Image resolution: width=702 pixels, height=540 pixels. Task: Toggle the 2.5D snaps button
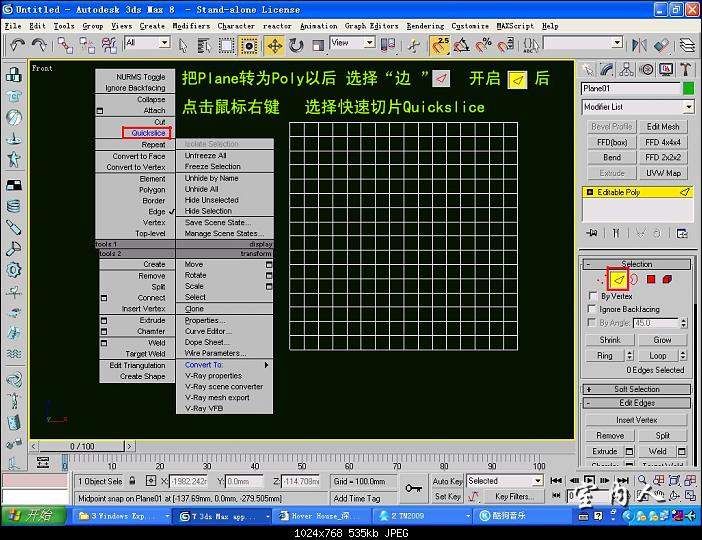[x=441, y=45]
